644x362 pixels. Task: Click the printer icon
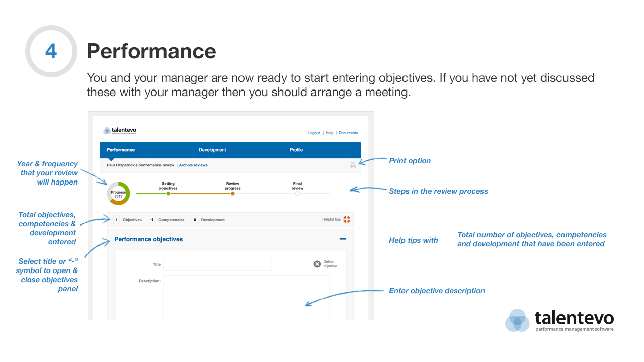click(353, 165)
